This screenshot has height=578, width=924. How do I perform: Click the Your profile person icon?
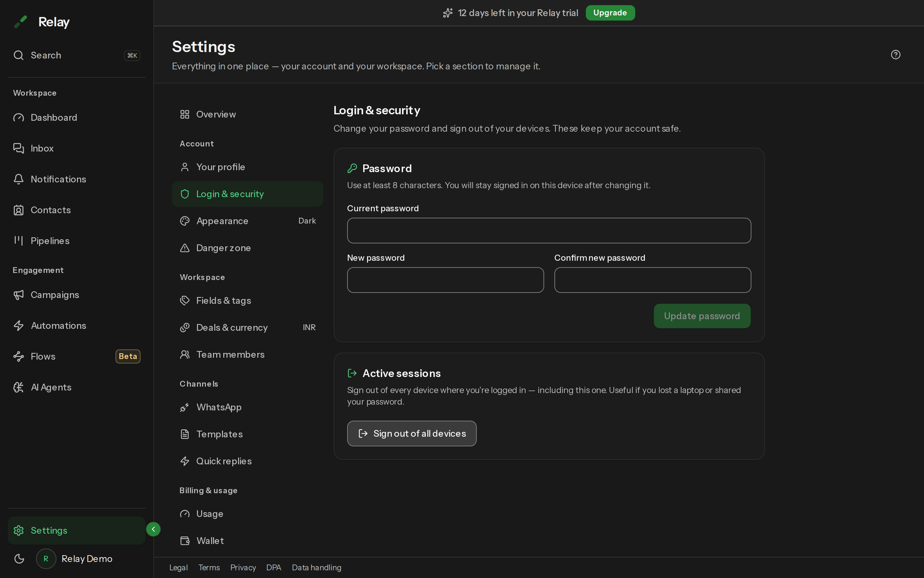tap(185, 167)
